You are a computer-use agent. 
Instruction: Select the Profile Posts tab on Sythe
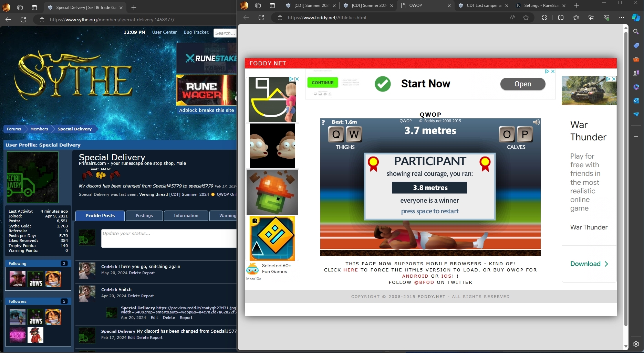(100, 215)
